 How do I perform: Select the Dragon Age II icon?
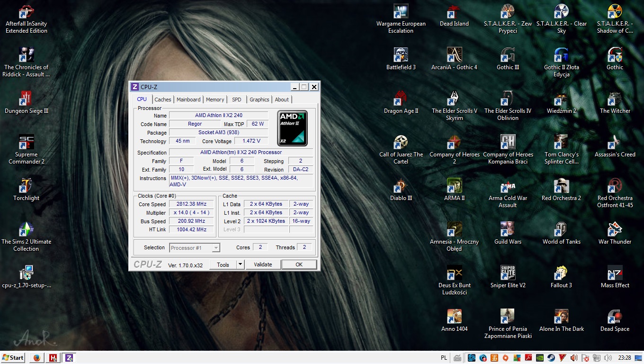pyautogui.click(x=401, y=103)
